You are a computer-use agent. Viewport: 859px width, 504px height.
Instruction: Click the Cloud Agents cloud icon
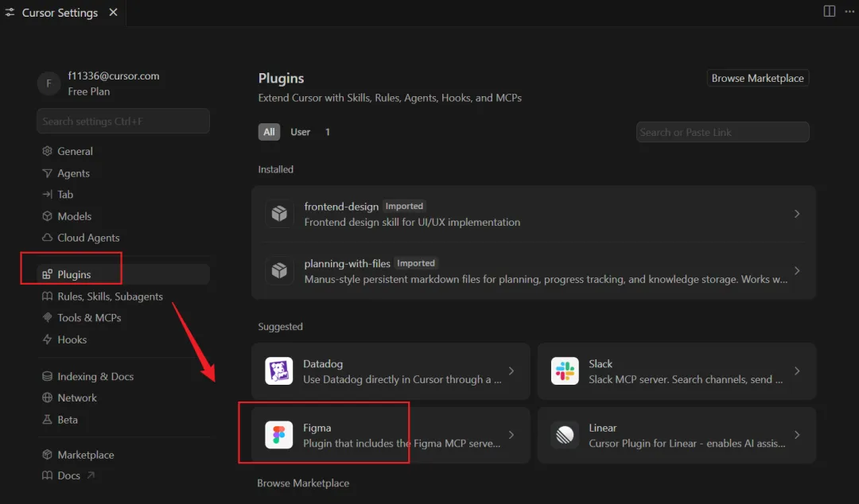[x=47, y=237]
